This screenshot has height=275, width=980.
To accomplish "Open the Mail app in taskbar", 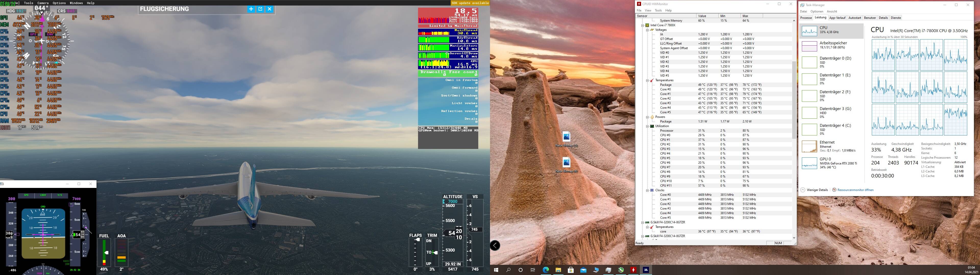I will coord(583,270).
